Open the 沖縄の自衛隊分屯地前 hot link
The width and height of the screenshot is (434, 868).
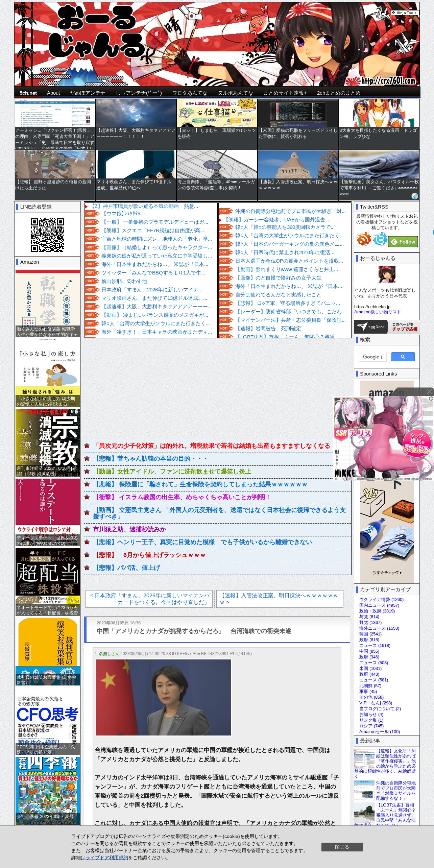[x=290, y=211]
